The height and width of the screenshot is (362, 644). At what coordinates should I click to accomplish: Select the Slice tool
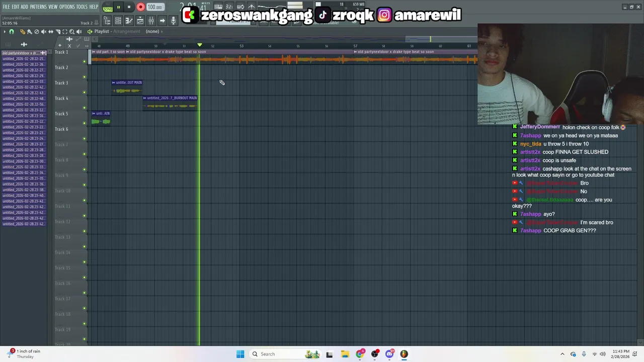click(x=58, y=31)
